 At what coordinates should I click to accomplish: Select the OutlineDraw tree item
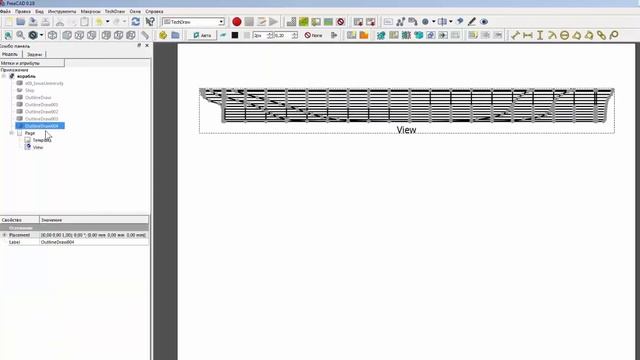[x=38, y=98]
